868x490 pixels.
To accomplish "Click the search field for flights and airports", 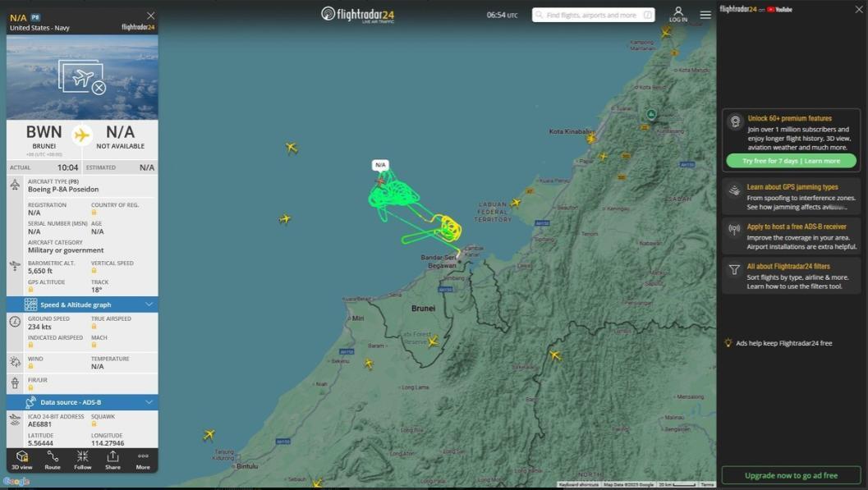I will [594, 15].
